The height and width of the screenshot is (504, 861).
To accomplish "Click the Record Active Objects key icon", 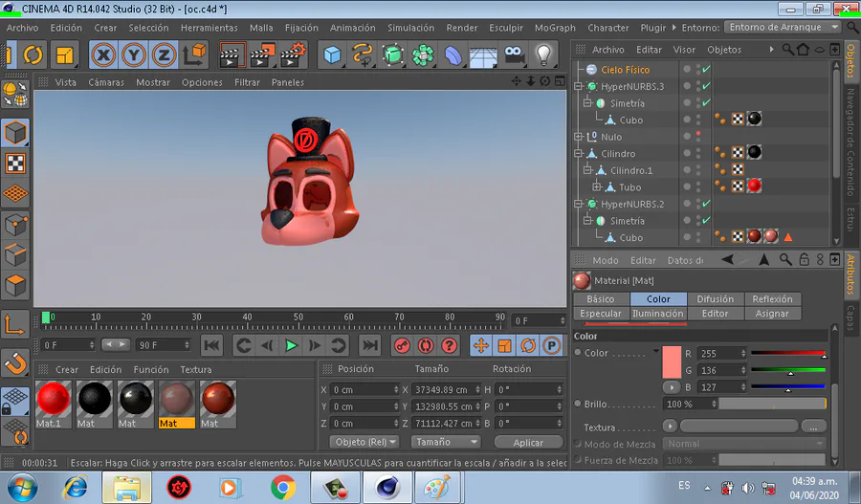I will tap(403, 345).
